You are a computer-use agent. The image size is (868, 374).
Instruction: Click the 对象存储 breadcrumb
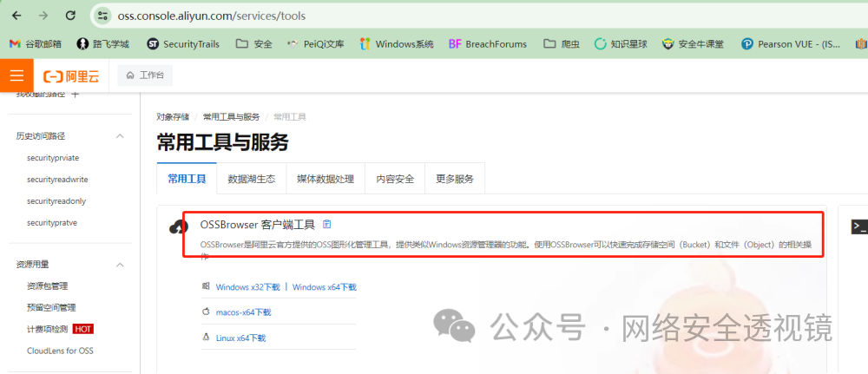(173, 117)
